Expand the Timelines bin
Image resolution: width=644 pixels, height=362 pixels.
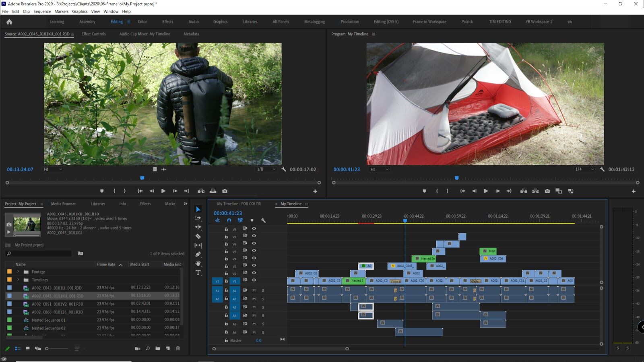pyautogui.click(x=18, y=280)
